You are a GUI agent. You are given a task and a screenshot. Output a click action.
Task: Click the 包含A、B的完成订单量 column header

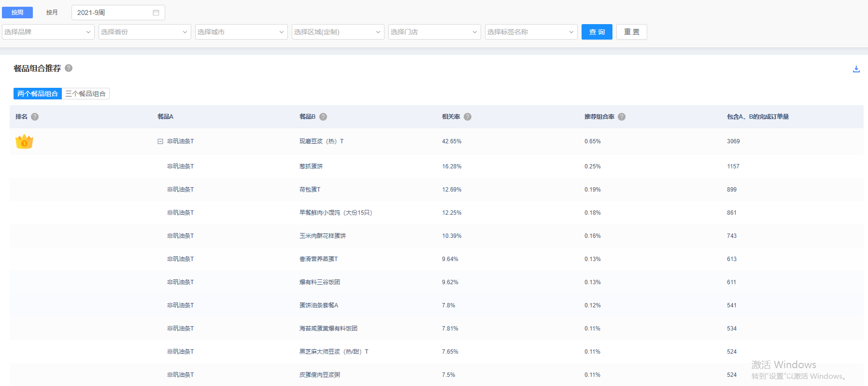tap(758, 117)
